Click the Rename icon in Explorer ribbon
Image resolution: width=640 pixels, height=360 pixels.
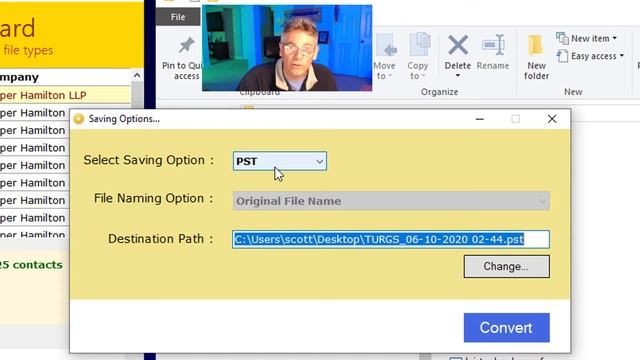(x=493, y=45)
